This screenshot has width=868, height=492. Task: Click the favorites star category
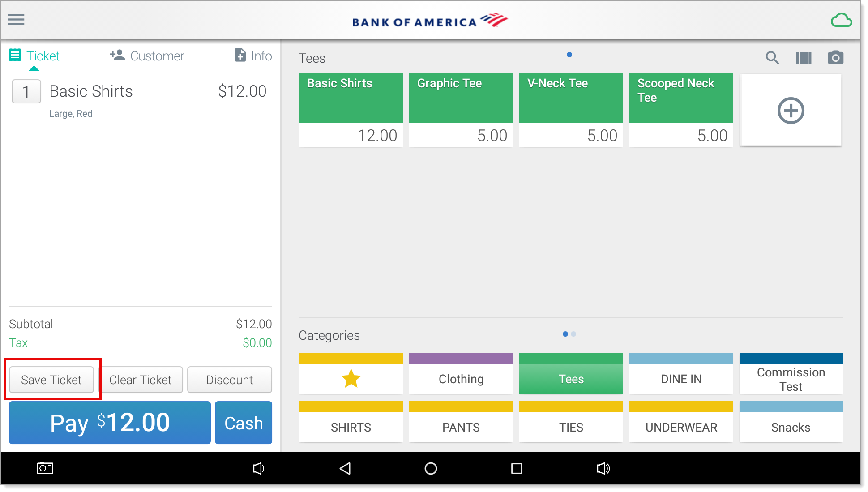coord(351,378)
